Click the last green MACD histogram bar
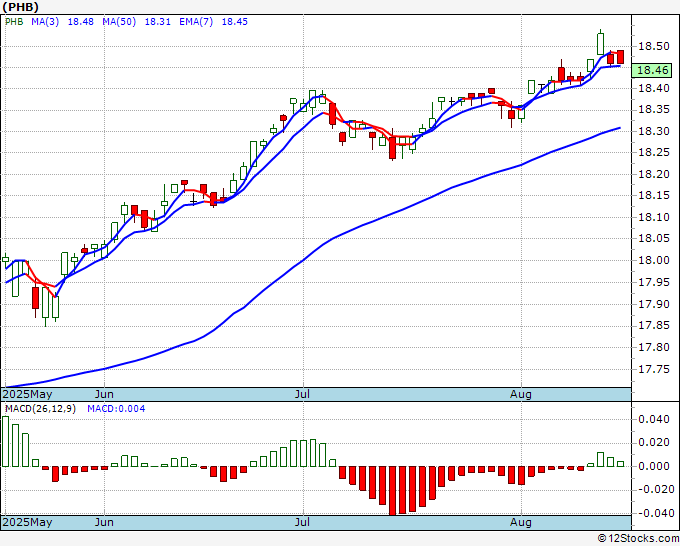The image size is (680, 546). click(x=620, y=464)
